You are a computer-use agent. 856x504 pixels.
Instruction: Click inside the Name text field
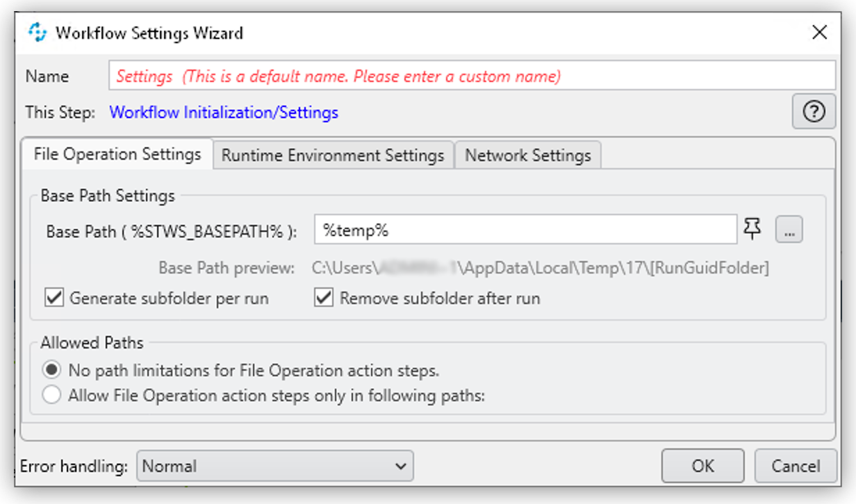472,76
